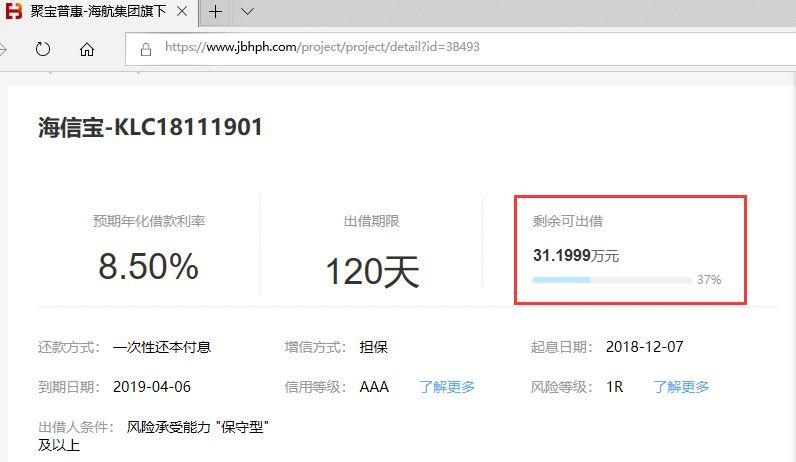The image size is (796, 462).
Task: Go to browser home page icon
Action: pos(87,49)
